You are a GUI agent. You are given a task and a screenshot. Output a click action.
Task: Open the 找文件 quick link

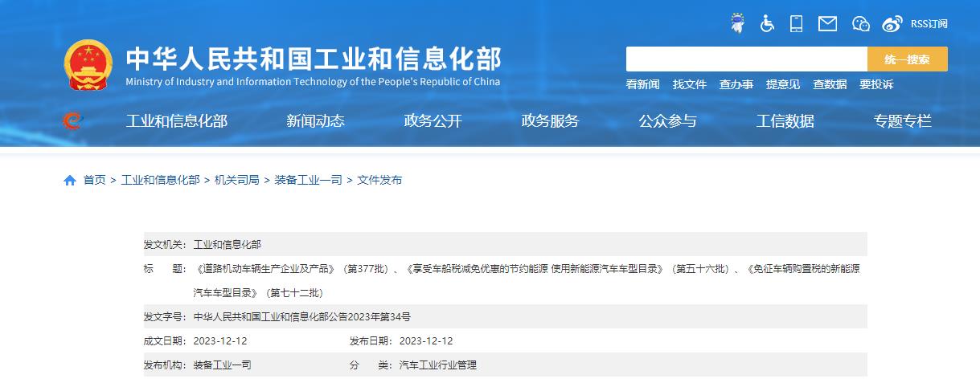690,84
